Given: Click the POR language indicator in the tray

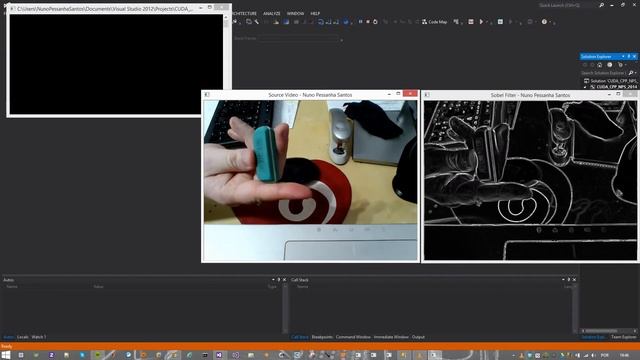Looking at the screenshot, I should pos(604,355).
